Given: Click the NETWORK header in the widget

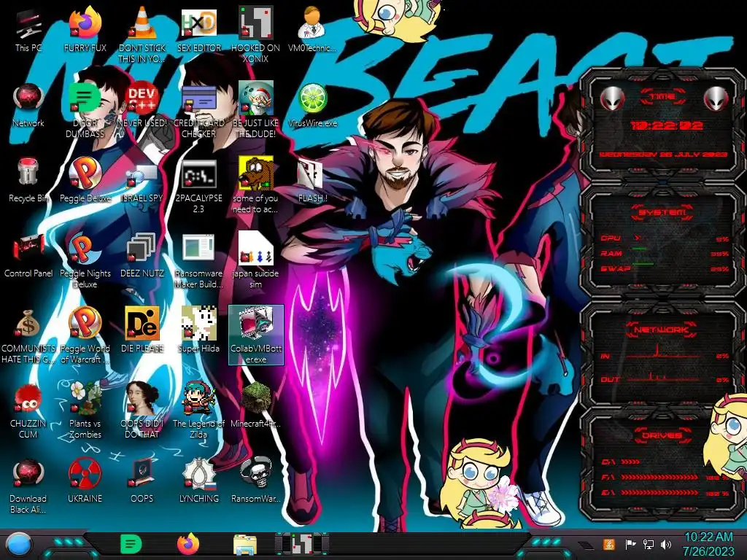Looking at the screenshot, I should click(x=662, y=330).
